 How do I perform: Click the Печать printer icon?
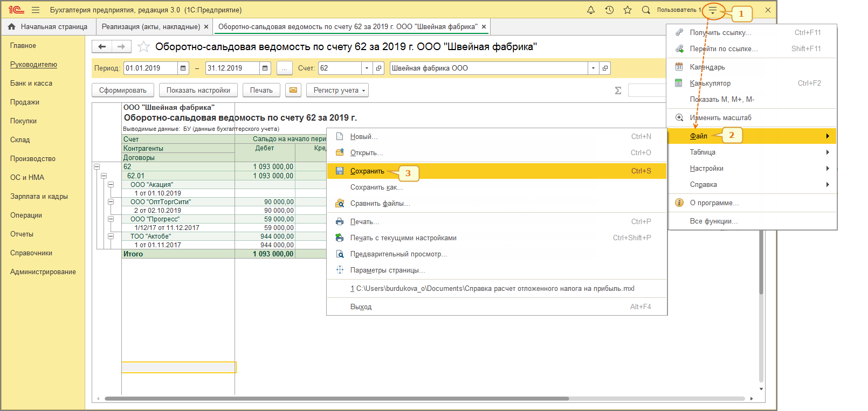(340, 221)
